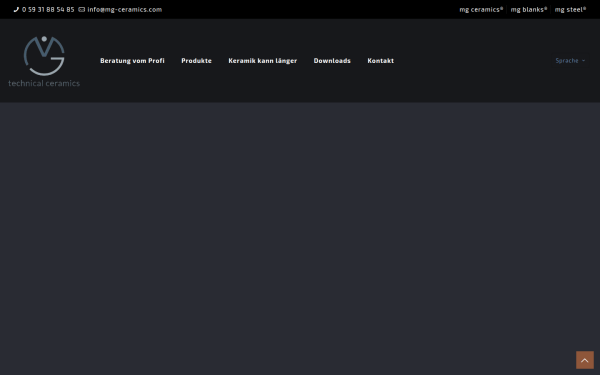Follow the mg blanks link
The image size is (600, 375).
(529, 10)
